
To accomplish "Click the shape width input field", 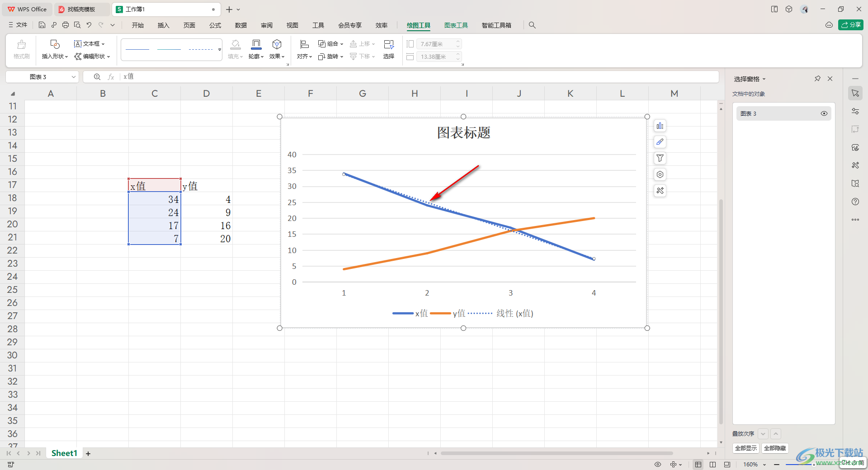I will 438,56.
